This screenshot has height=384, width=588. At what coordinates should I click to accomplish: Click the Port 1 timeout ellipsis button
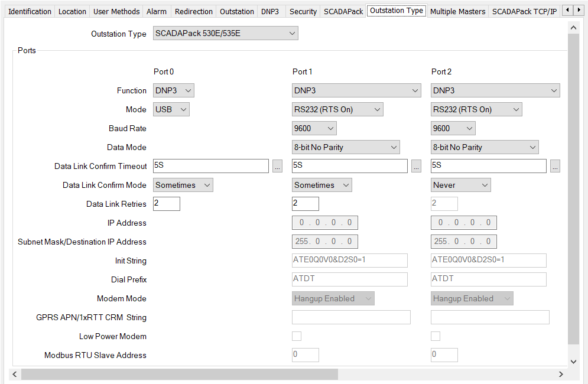click(x=416, y=165)
